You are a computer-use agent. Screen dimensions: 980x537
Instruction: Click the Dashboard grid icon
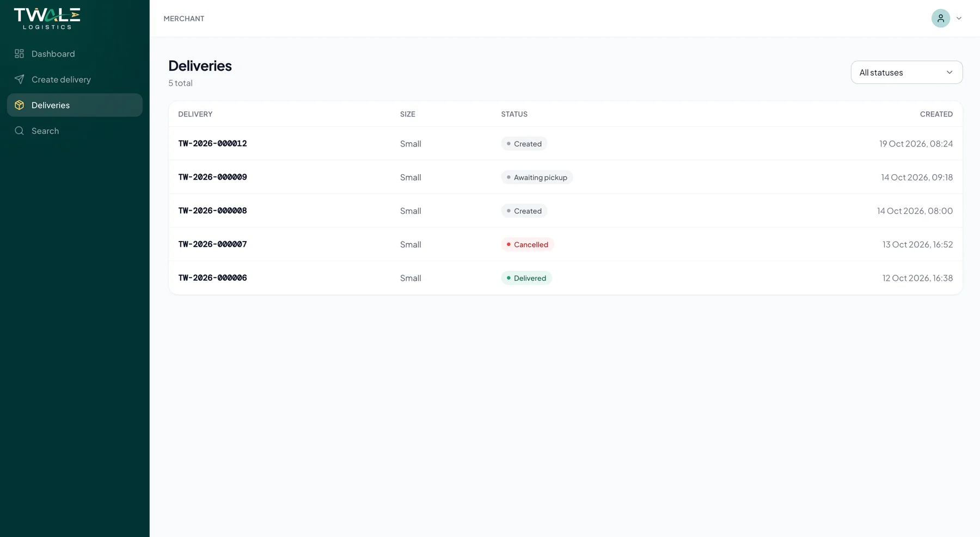coord(19,54)
